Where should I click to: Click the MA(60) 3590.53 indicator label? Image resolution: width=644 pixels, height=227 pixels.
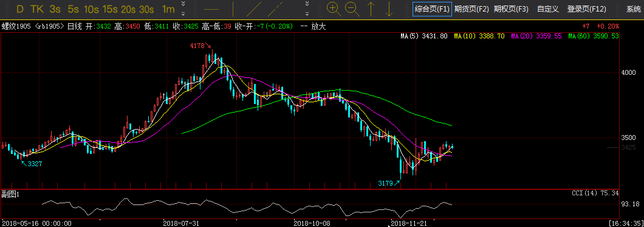pos(593,36)
